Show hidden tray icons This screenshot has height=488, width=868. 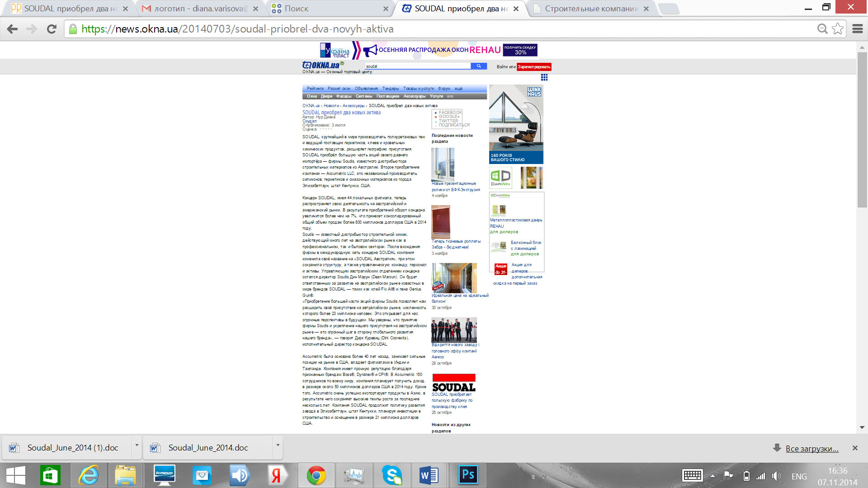(712, 476)
